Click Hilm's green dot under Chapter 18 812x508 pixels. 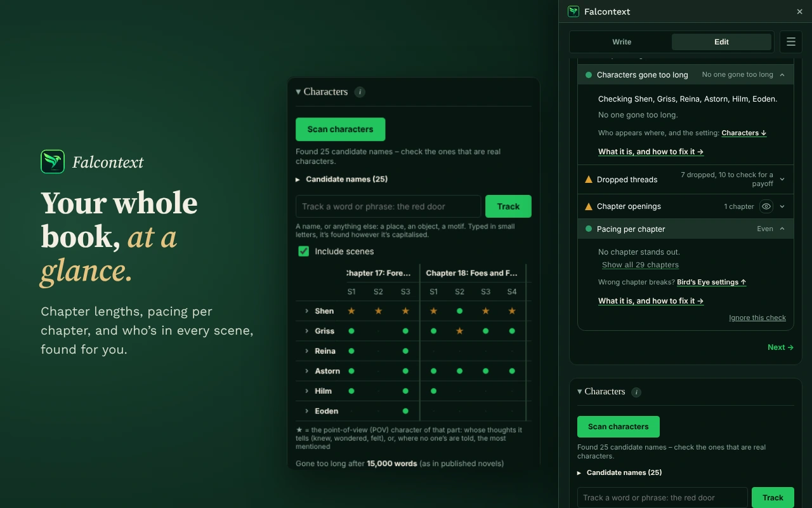click(x=434, y=391)
